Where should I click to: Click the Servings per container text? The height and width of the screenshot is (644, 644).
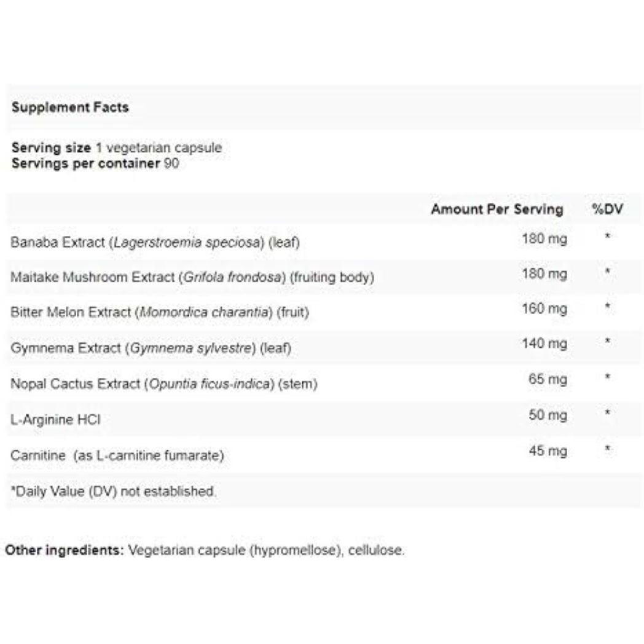click(95, 164)
